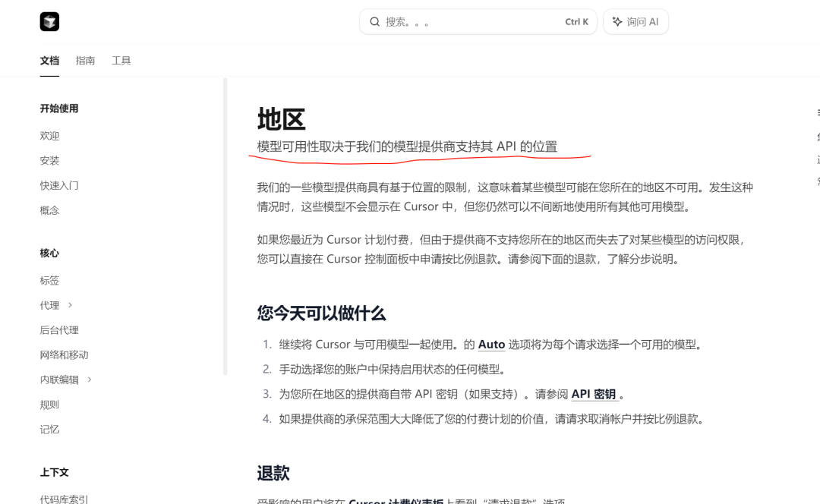Screen dimensions: 820x504
Task: Switch to the 工具 tab
Action: (121, 61)
